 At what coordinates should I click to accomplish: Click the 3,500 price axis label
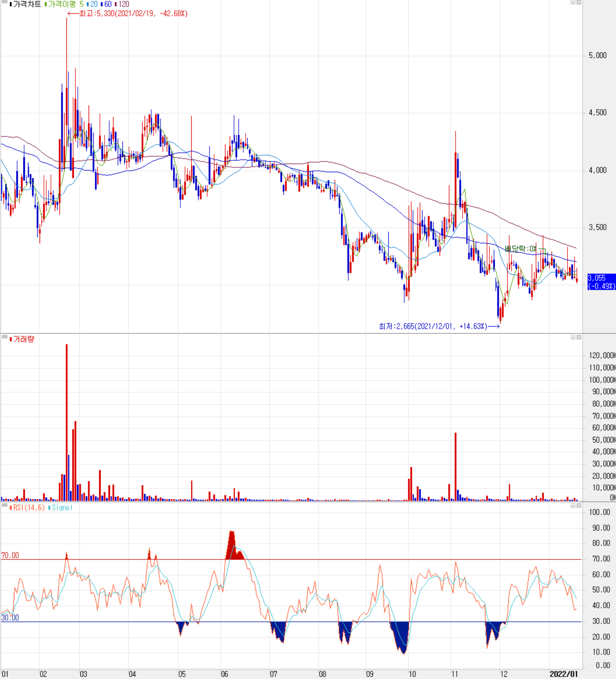pos(598,227)
